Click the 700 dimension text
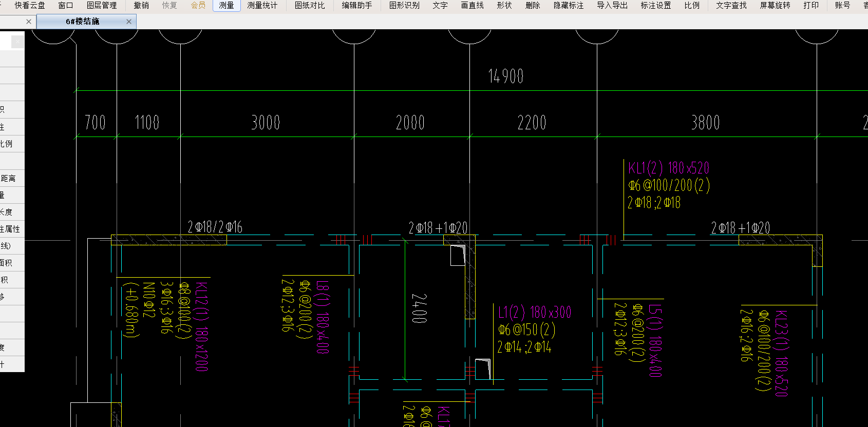Screen dimensions: 868x427 point(95,122)
